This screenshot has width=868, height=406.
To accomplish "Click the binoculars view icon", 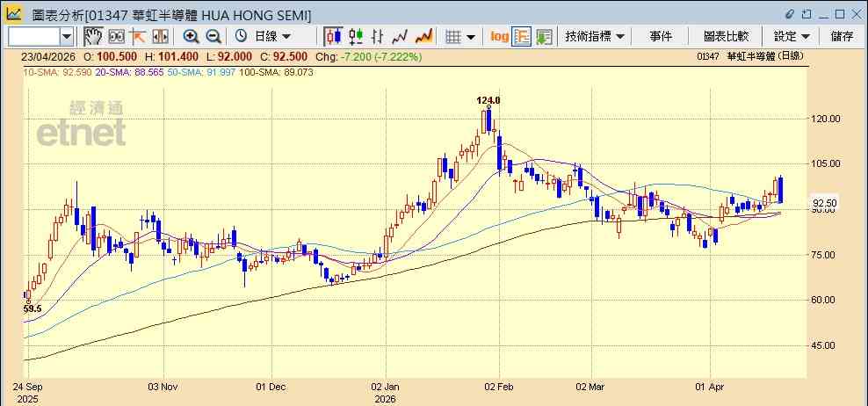I will (x=116, y=37).
